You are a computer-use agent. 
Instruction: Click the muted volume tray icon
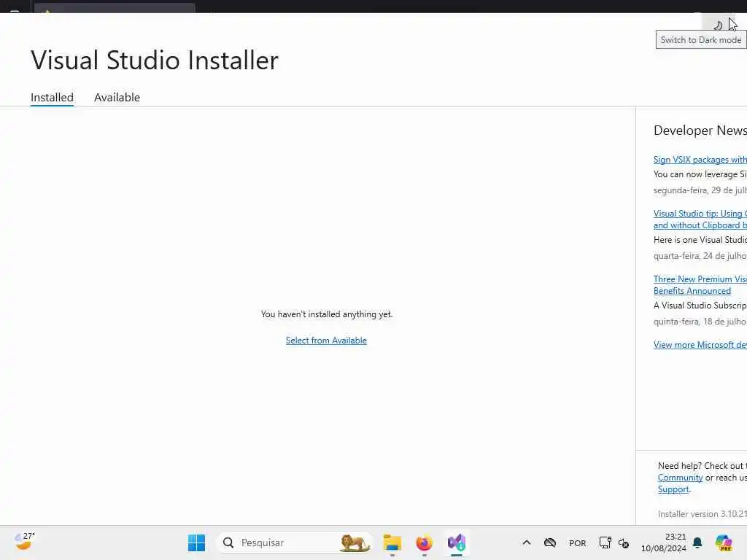click(x=624, y=542)
